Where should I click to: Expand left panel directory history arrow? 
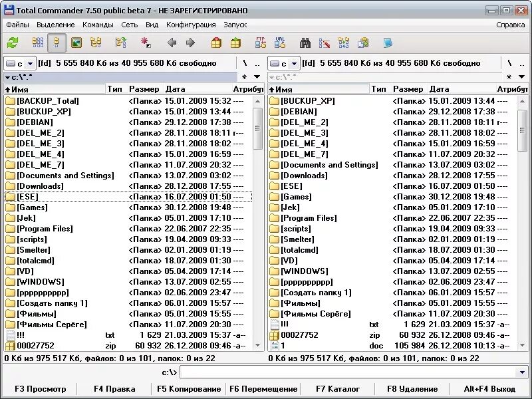click(257, 77)
